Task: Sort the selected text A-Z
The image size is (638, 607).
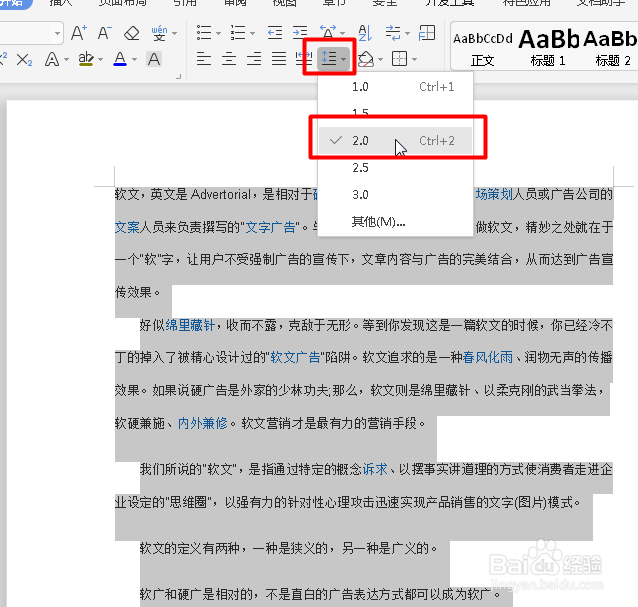Action: click(365, 33)
